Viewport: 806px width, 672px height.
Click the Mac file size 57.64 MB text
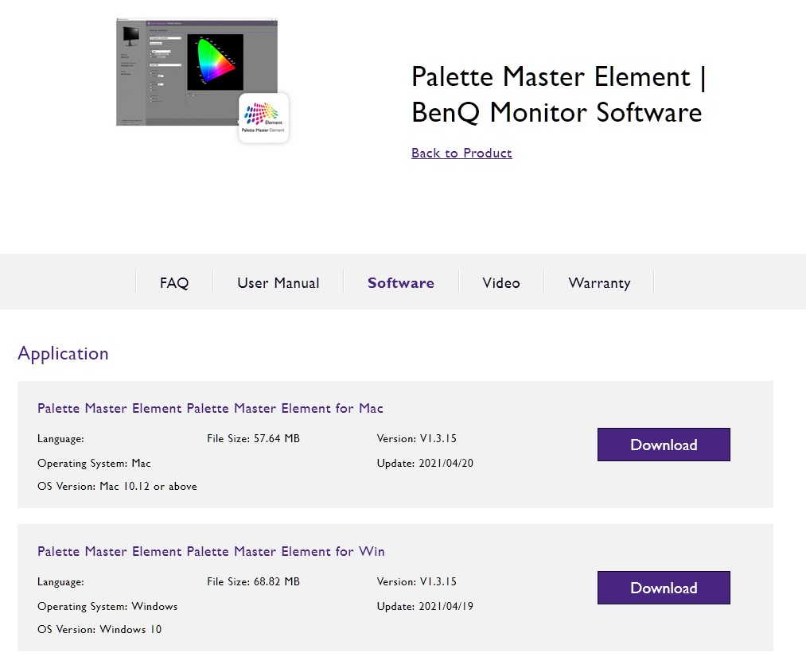253,438
